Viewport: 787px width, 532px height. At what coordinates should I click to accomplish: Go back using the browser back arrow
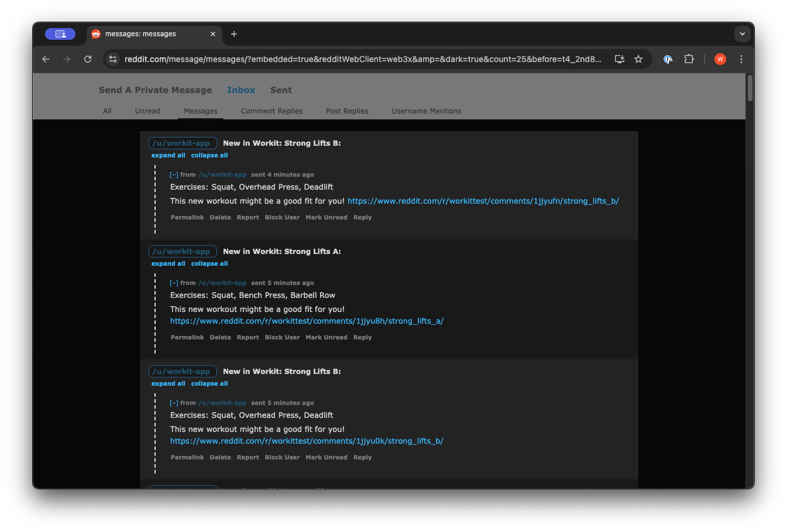tap(46, 59)
